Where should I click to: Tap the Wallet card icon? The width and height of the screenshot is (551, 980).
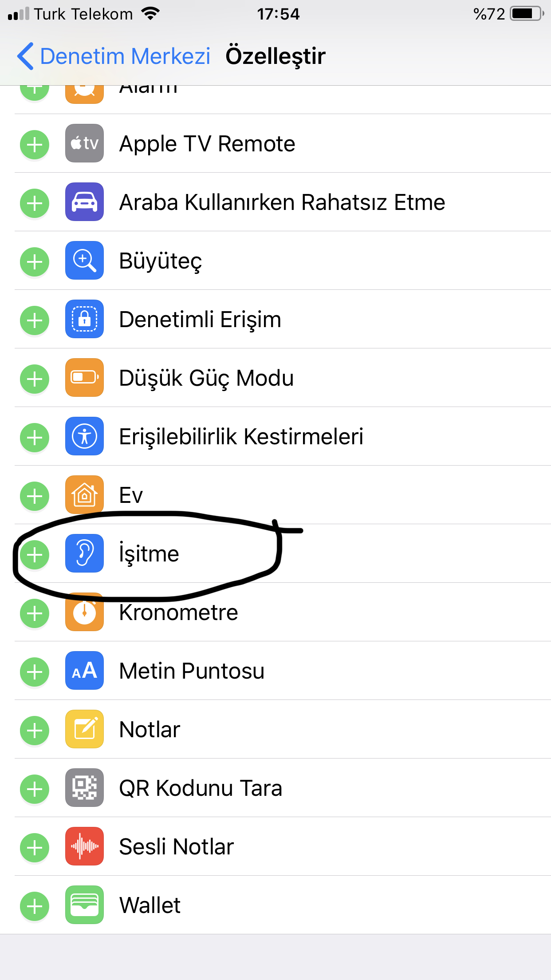point(84,905)
